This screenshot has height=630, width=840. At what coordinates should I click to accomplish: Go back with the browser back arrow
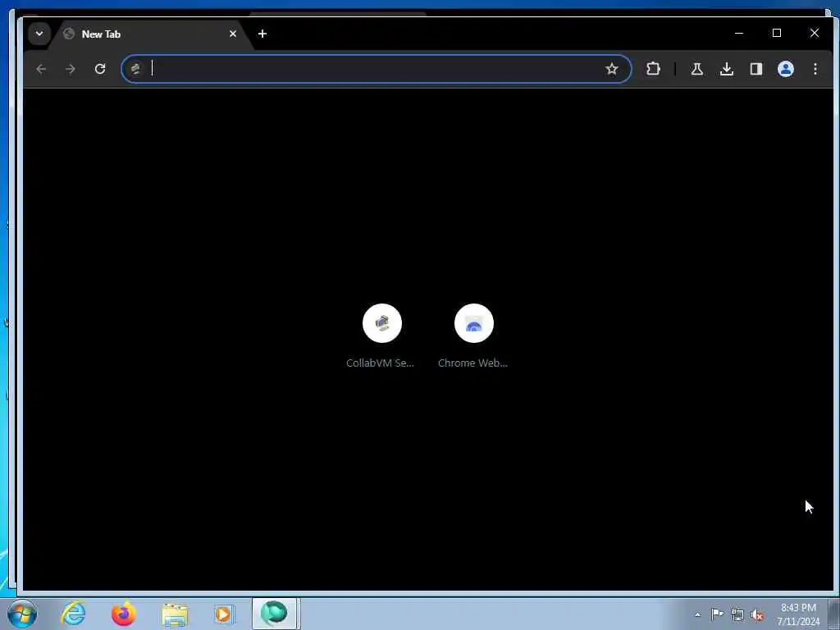pyautogui.click(x=41, y=69)
